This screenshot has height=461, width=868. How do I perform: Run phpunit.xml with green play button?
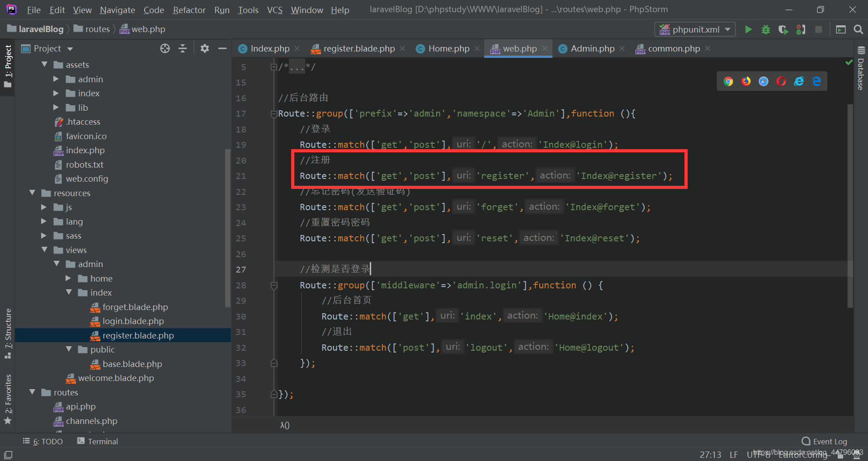tap(748, 29)
